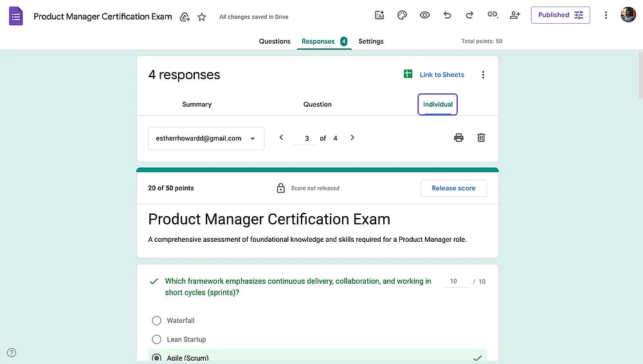643x364 pixels.
Task: Open the Summary responses view
Action: tap(197, 104)
